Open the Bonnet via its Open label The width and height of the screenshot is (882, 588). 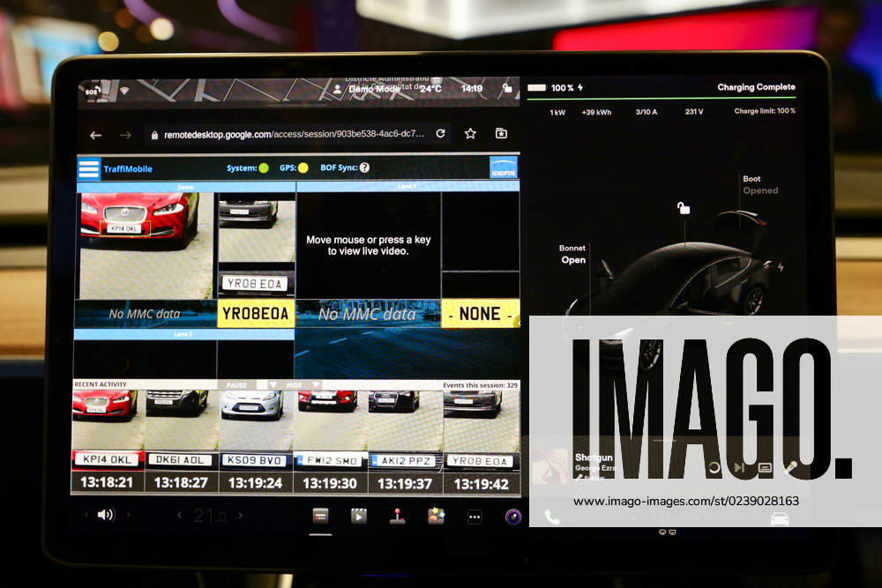(x=573, y=260)
